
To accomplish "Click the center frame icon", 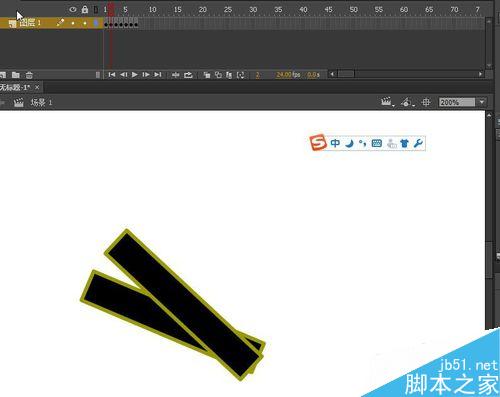I will (175, 75).
